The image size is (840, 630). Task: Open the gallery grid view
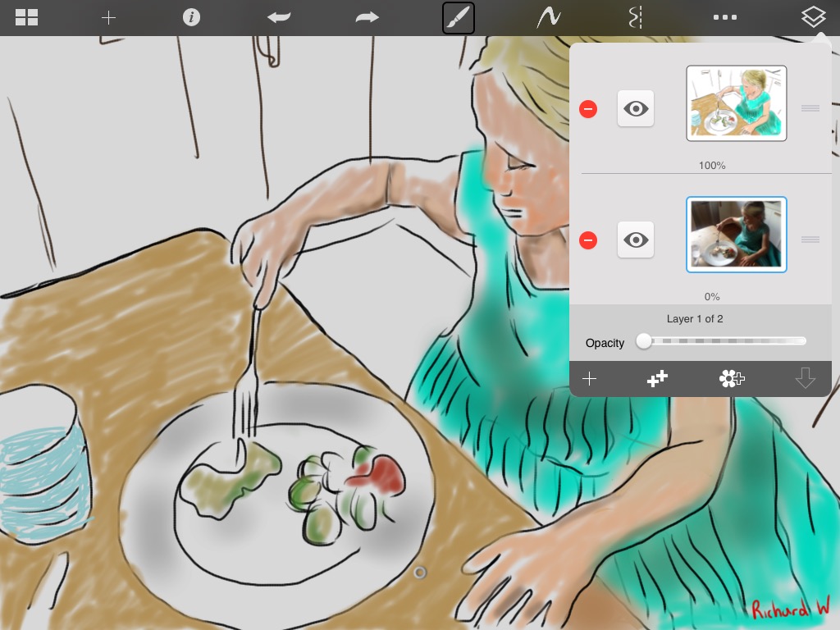click(26, 17)
